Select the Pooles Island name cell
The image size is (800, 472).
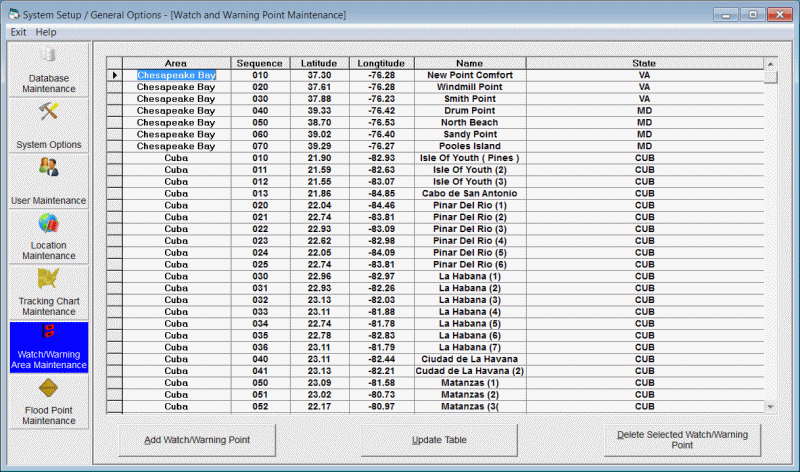[x=470, y=146]
